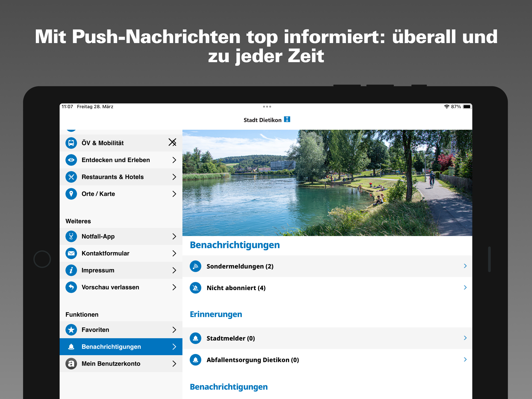Expand Abfallentsorgung Dietikon (0) chevron
The width and height of the screenshot is (532, 399).
tap(465, 359)
